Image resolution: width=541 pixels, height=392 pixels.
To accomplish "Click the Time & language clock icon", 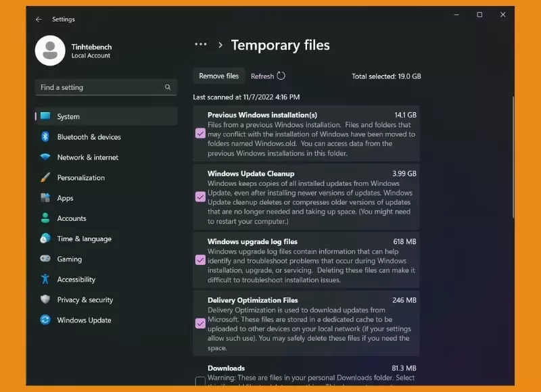I will [x=45, y=238].
